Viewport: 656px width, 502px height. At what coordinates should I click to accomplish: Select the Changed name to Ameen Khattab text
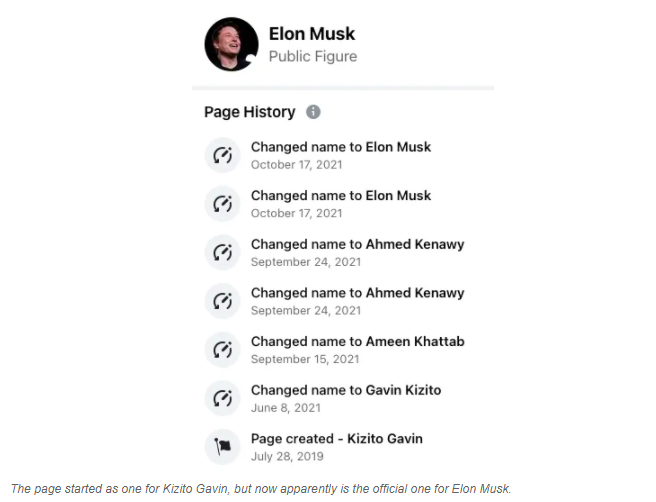tap(357, 341)
